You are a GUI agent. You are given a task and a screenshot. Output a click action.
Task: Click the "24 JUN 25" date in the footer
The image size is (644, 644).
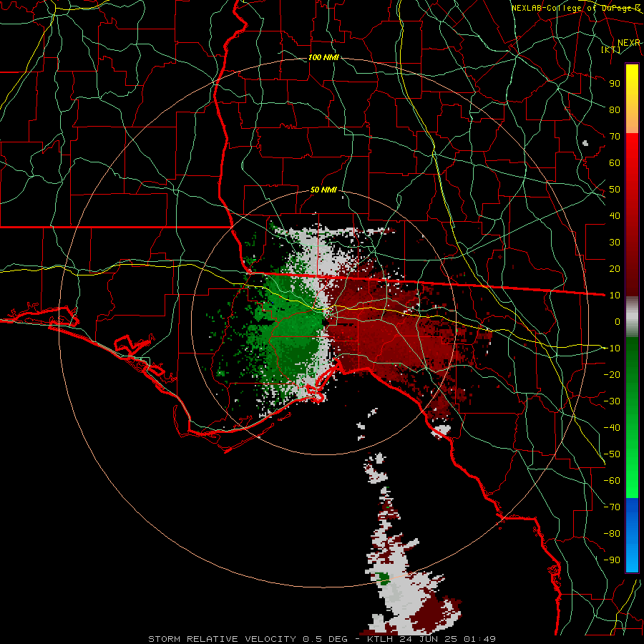click(x=430, y=639)
